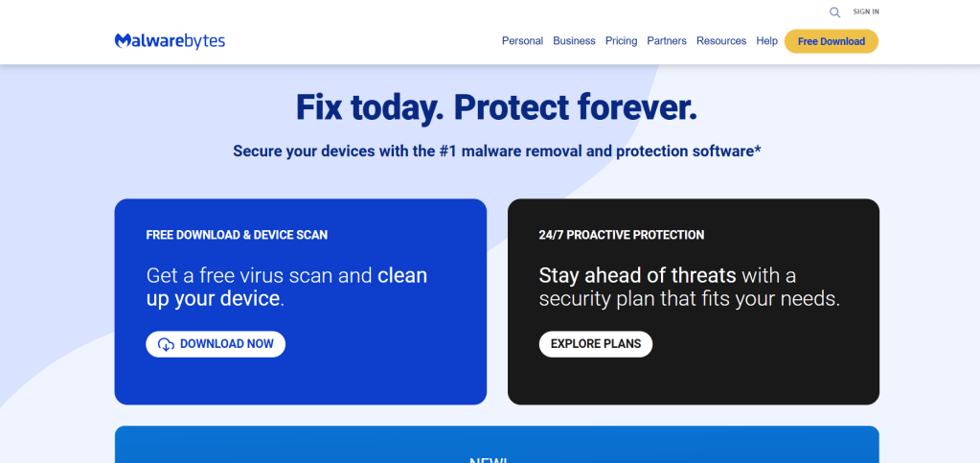Click the "Stay ahead of threats" text
980x463 pixels.
coord(637,276)
